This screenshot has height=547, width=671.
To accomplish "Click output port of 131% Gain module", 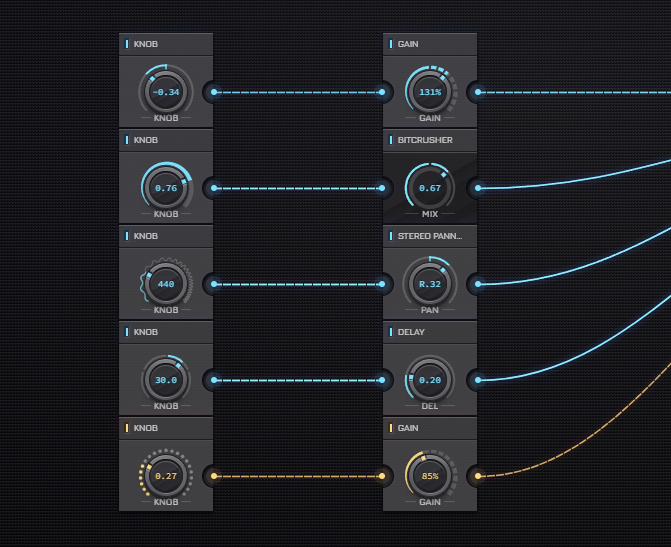I will [478, 92].
